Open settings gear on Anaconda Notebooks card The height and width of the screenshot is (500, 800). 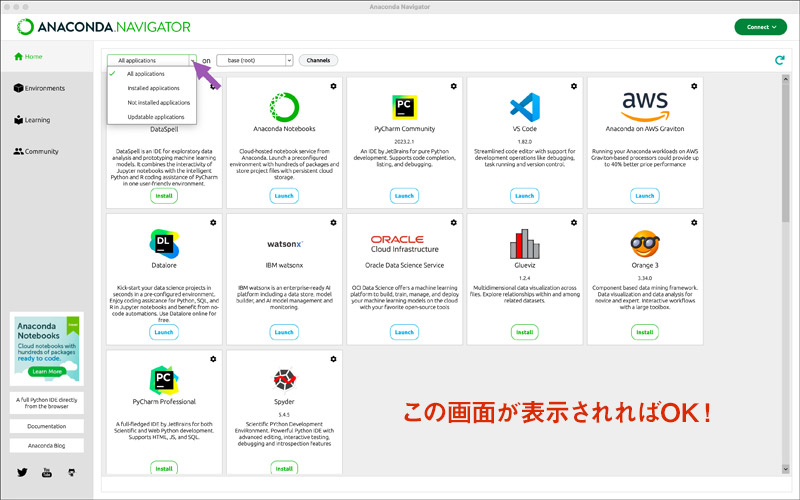[333, 86]
